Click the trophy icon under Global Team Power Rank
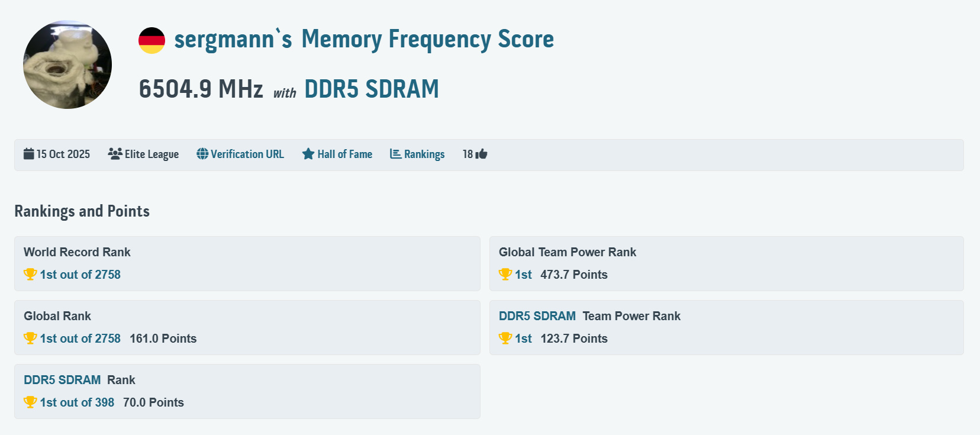This screenshot has width=980, height=435. (505, 274)
